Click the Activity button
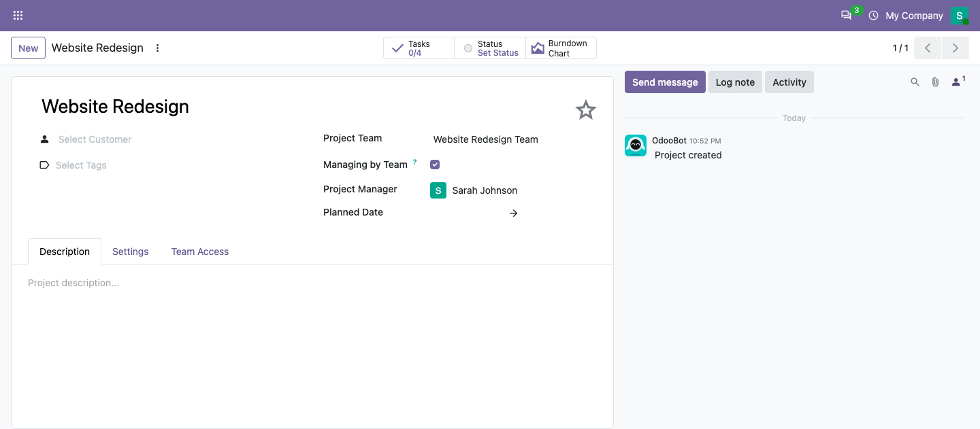This screenshot has width=980, height=429. tap(789, 82)
